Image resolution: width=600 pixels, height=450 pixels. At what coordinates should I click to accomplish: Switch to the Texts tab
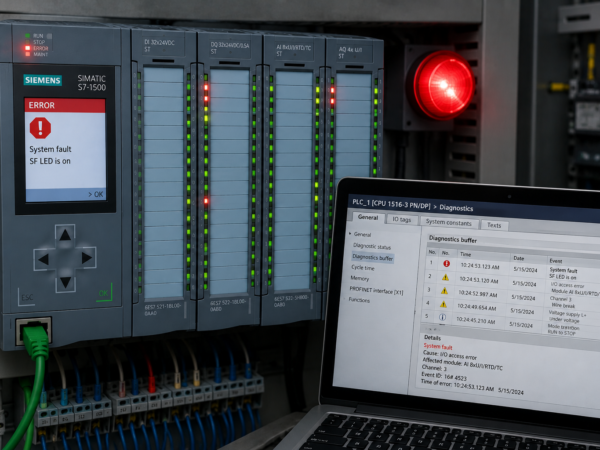pyautogui.click(x=494, y=225)
